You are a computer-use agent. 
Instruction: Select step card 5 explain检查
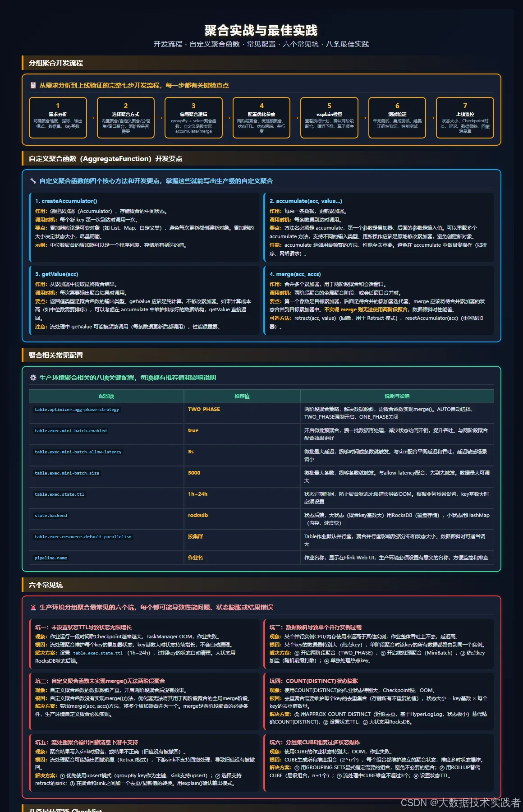329,118
